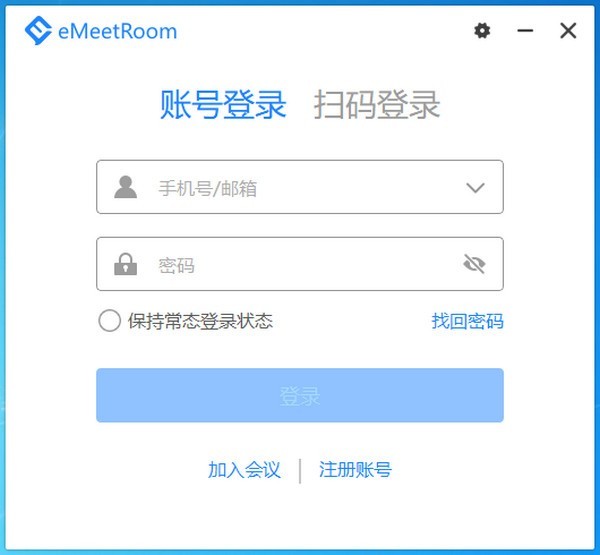The height and width of the screenshot is (555, 600).
Task: Expand the saved accounts dropdown chevron
Action: pyautogui.click(x=475, y=188)
